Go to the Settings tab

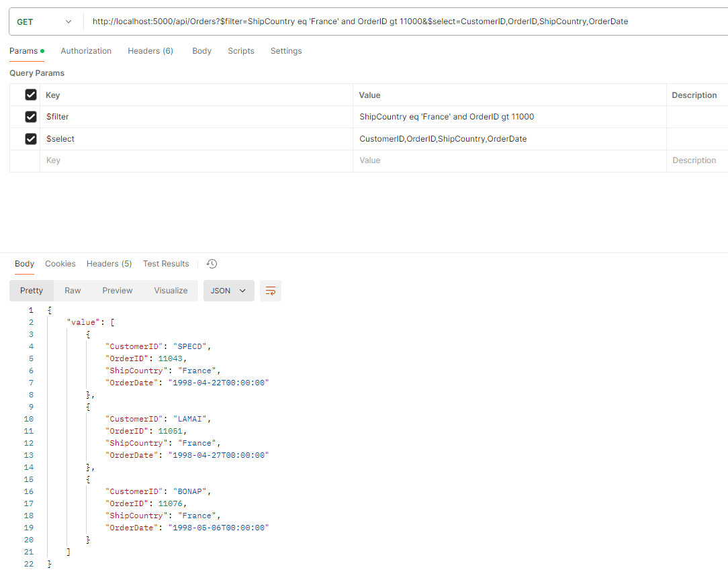coord(286,51)
